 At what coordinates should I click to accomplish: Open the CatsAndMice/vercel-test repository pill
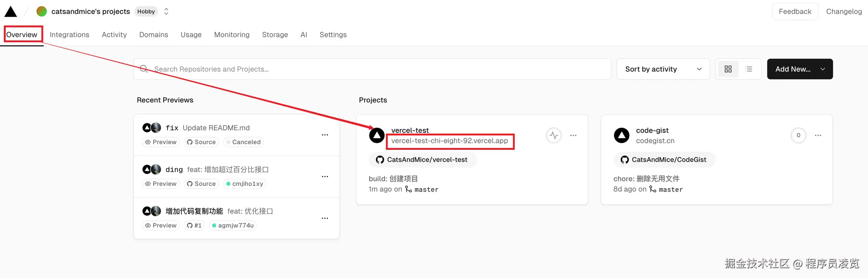[423, 160]
